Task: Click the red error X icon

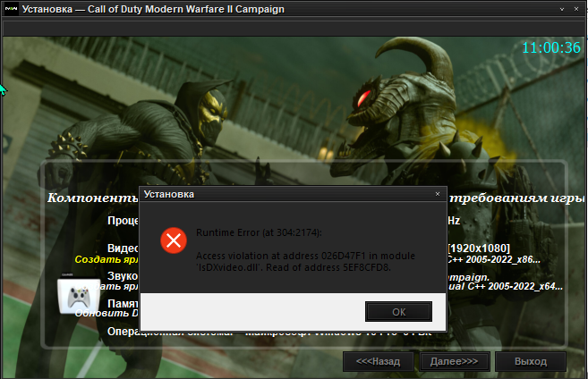Action: (172, 240)
